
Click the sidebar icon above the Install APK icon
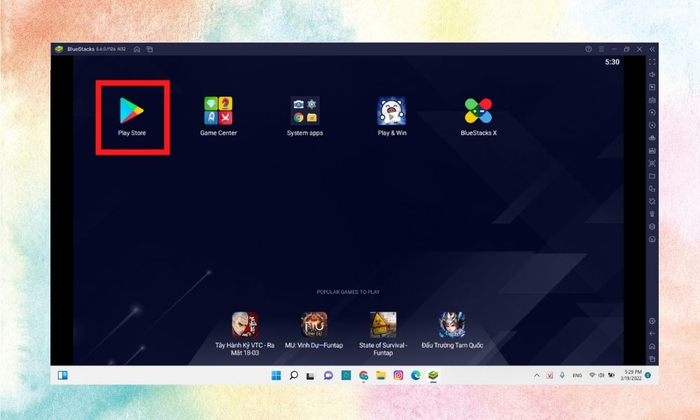click(x=652, y=125)
